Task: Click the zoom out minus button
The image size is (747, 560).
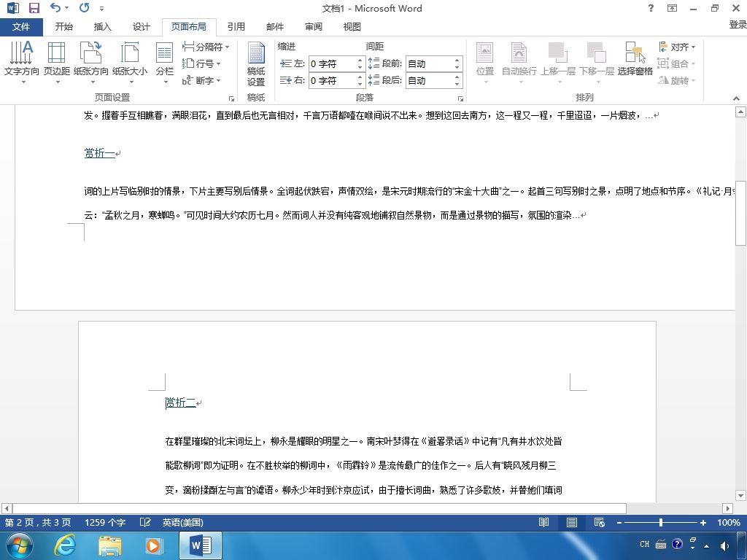Action: pyautogui.click(x=619, y=522)
